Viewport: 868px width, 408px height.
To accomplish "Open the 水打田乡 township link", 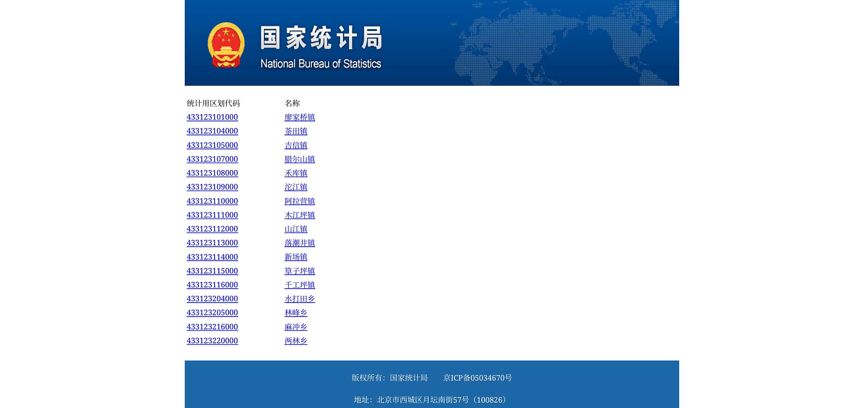I will [299, 299].
